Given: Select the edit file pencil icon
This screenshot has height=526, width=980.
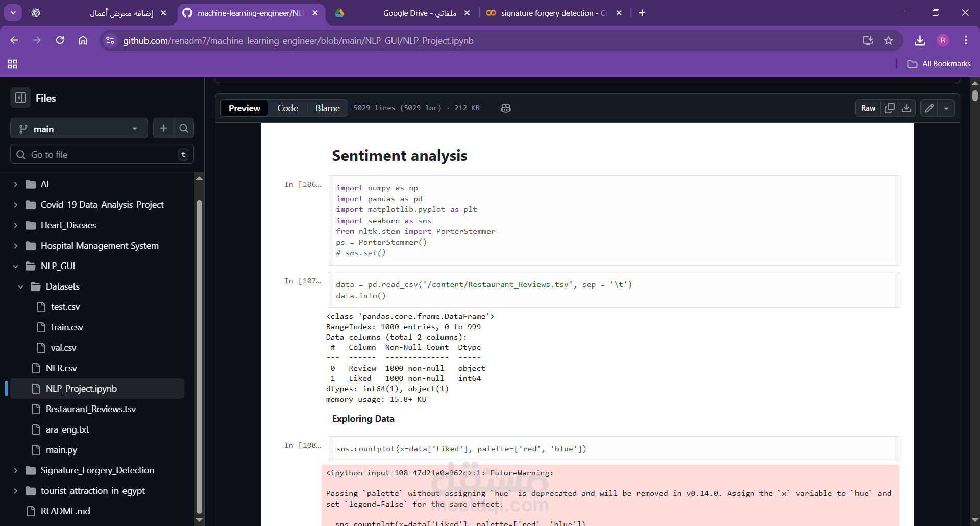Looking at the screenshot, I should (x=930, y=108).
